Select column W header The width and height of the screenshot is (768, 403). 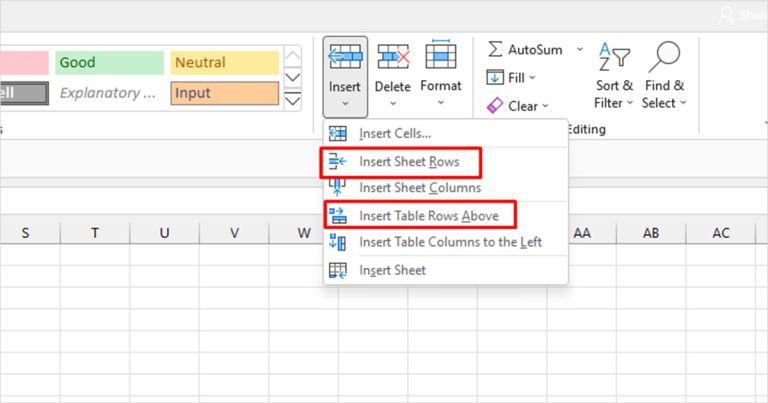304,233
